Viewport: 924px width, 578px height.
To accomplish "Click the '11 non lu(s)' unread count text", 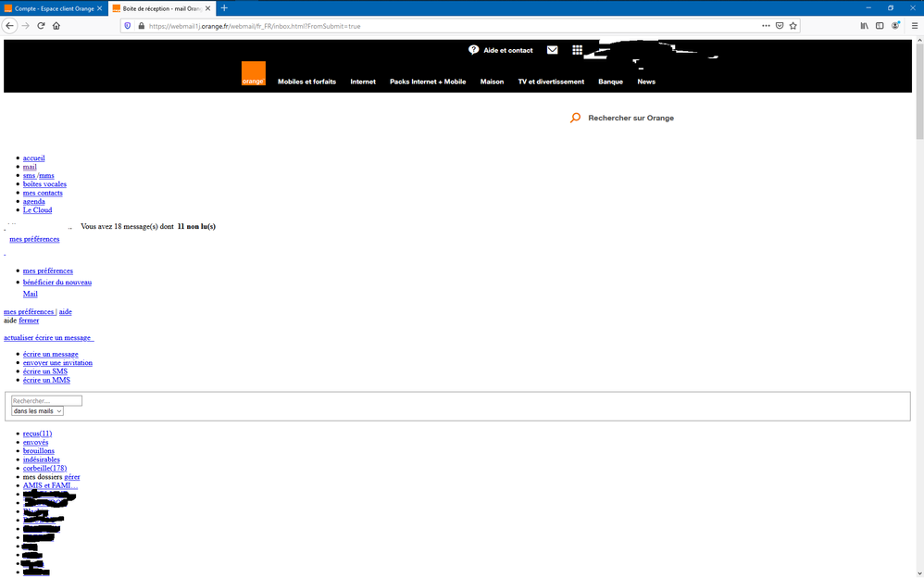I will coord(196,227).
